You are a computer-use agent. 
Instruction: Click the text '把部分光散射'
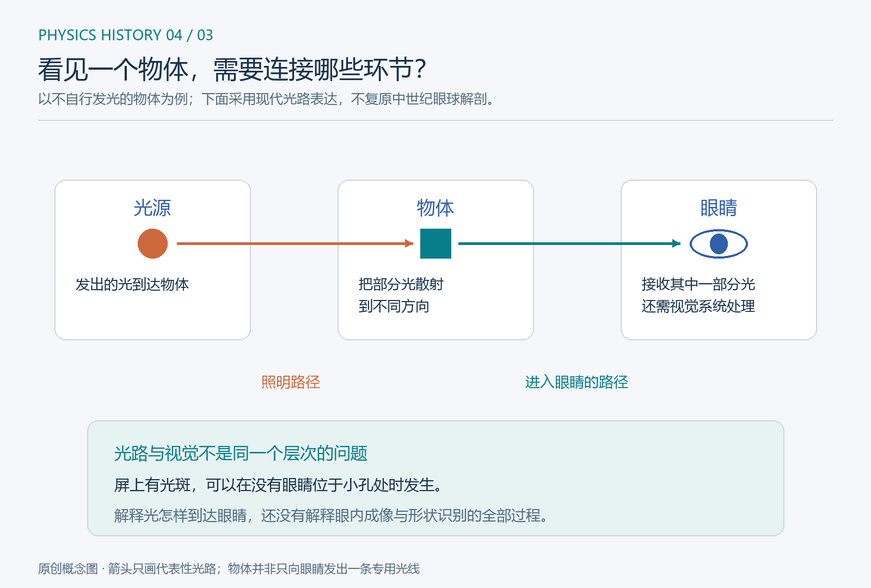401,284
